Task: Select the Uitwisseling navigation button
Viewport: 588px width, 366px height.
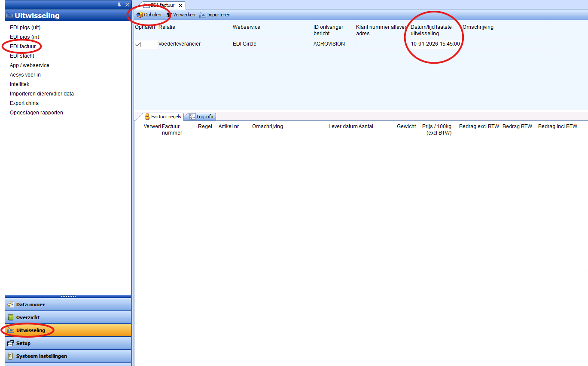Action: [x=68, y=330]
